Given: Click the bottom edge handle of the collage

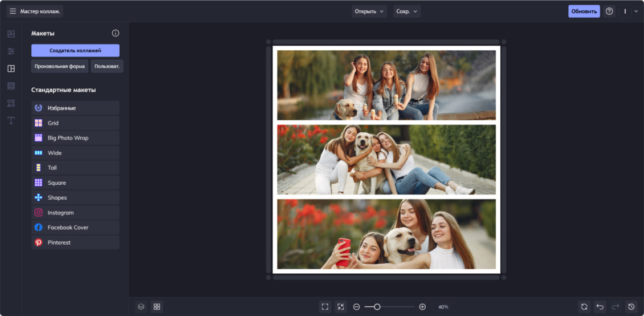Looking at the screenshot, I should pos(386,277).
